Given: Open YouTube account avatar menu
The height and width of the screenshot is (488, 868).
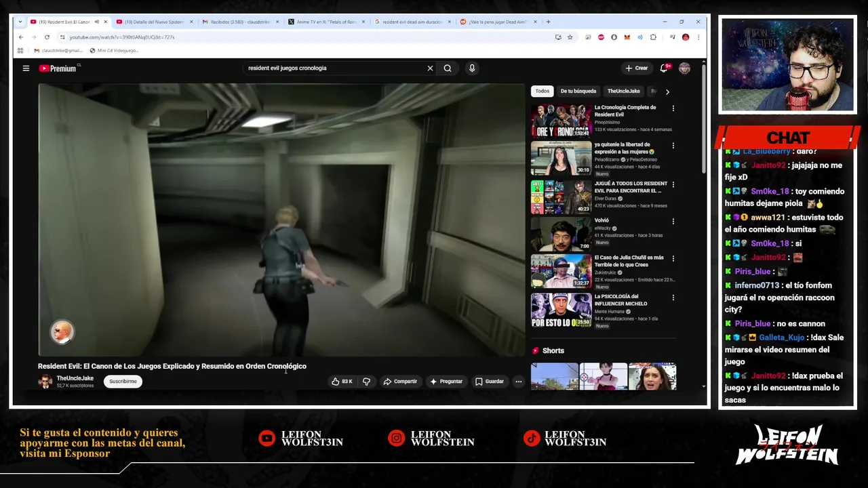Looking at the screenshot, I should point(685,68).
